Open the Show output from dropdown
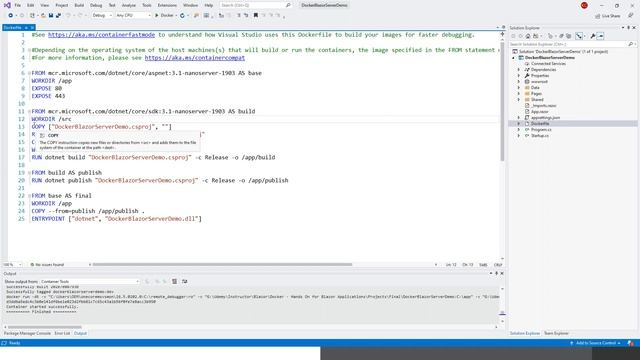 click(89, 282)
